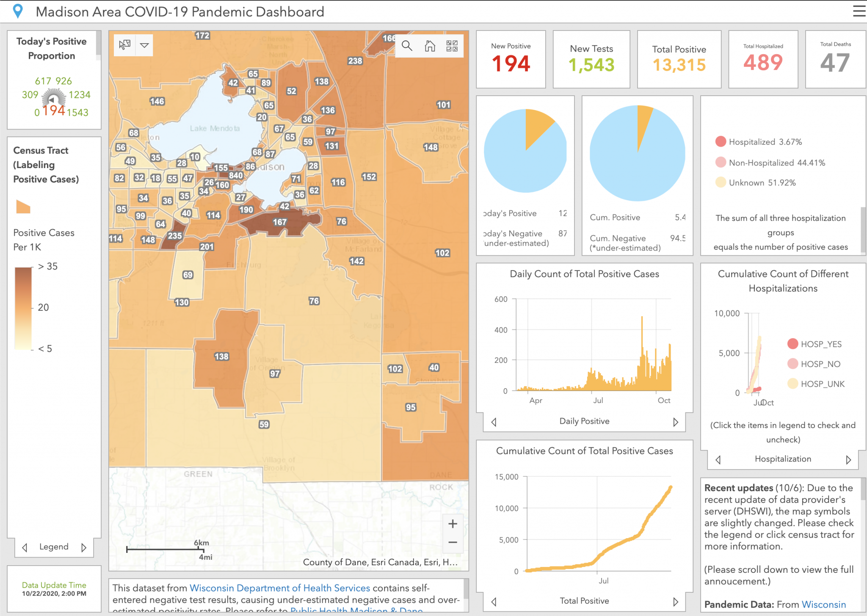Open the Wisconsin Department of Health Services link
Image resolution: width=867 pixels, height=616 pixels.
[280, 588]
